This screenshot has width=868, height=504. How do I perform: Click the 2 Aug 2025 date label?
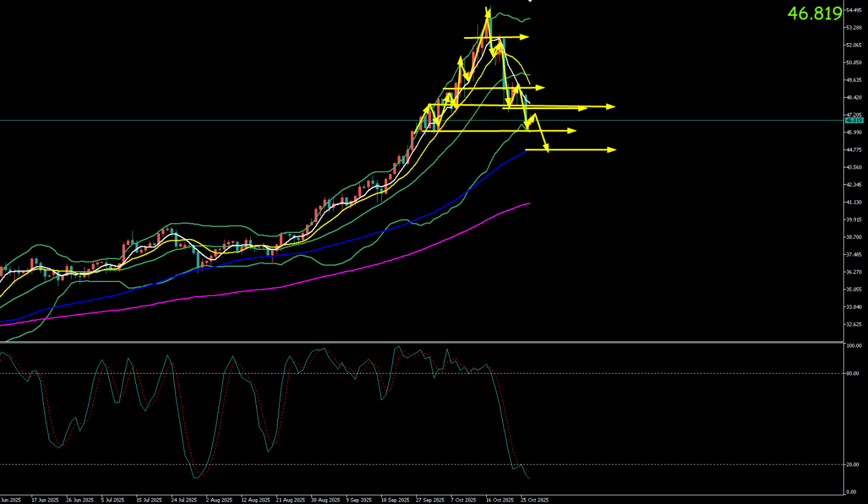point(219,500)
